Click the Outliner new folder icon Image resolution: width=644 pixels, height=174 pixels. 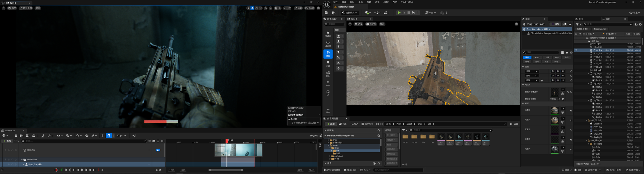[x=636, y=24]
